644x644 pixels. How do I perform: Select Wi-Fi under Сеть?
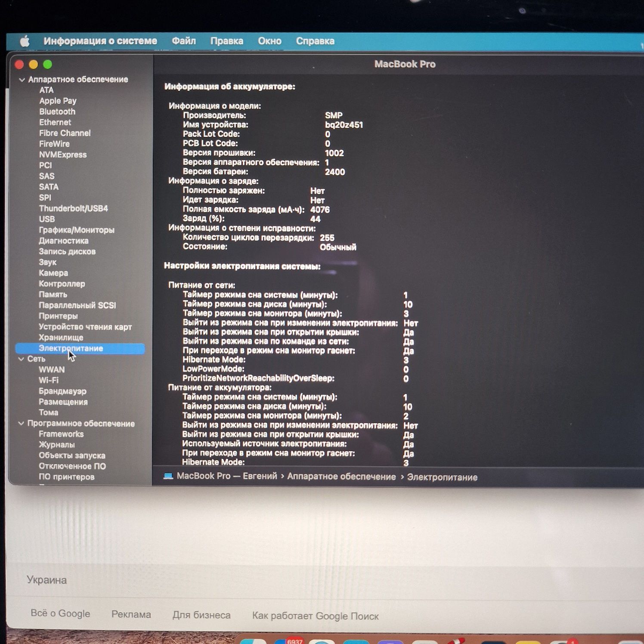tap(49, 380)
